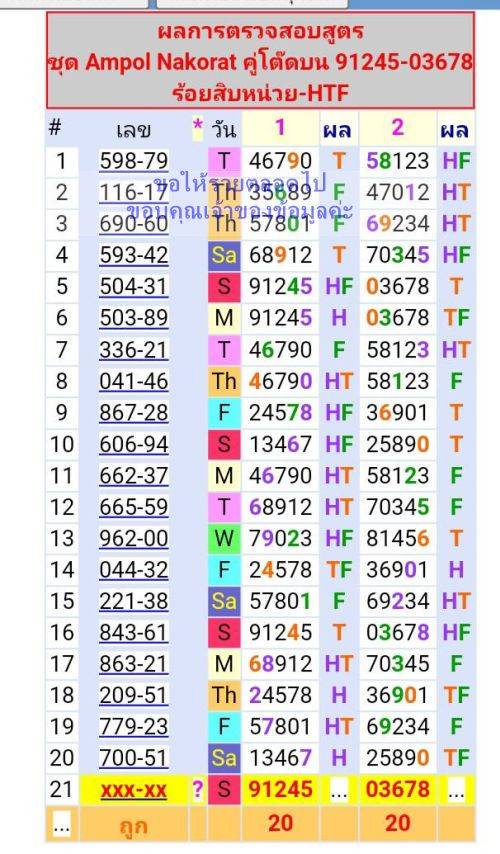Screen dimensions: 500x854
Task: Select the 962-00 number link
Action: pos(134,539)
